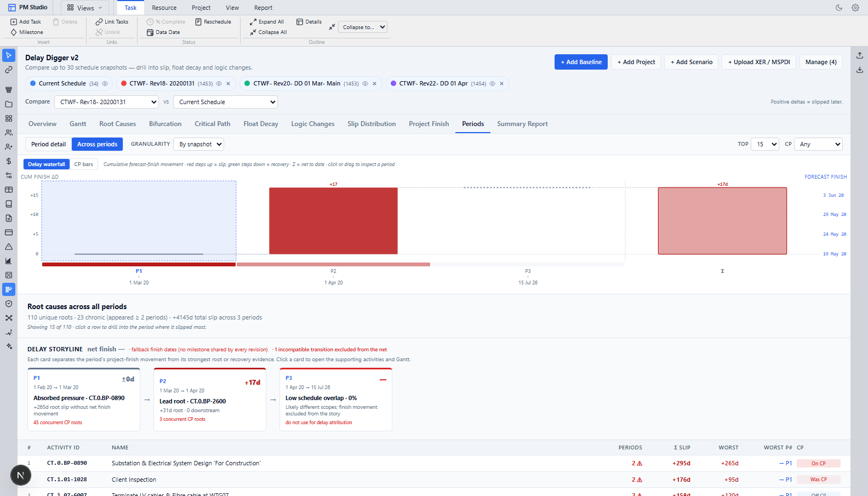Screen dimensions: 868x496
Task: Click Details in the Outline group
Action: pos(309,22)
